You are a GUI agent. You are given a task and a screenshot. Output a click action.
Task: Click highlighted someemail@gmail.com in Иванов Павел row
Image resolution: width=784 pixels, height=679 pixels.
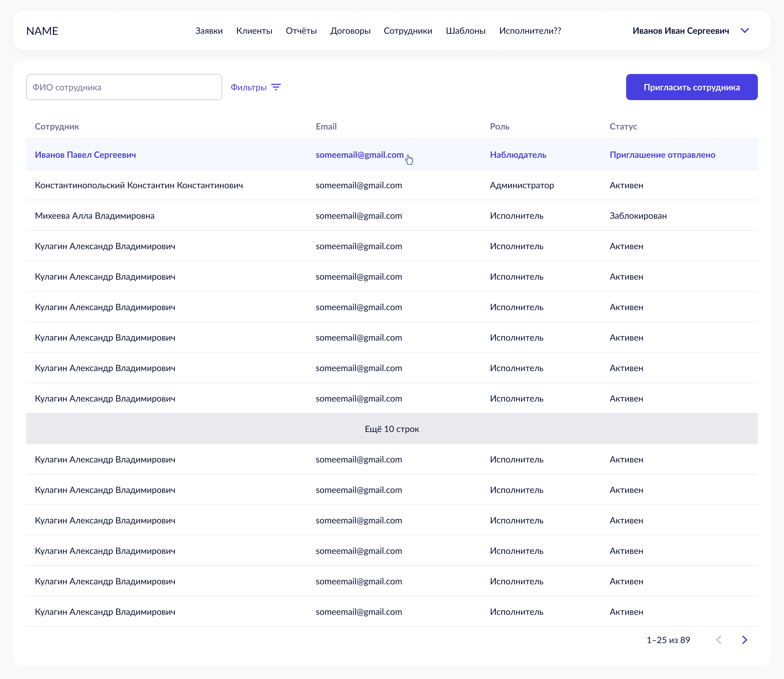pyautogui.click(x=359, y=155)
